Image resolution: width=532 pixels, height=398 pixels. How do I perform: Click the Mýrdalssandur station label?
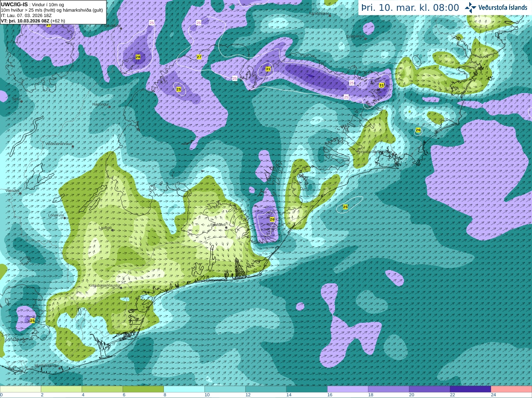coord(47,366)
